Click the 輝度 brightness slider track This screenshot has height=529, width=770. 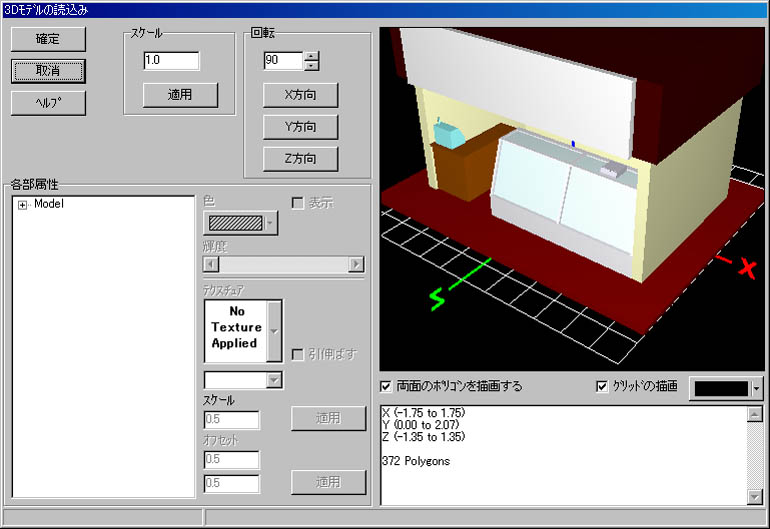click(x=283, y=264)
